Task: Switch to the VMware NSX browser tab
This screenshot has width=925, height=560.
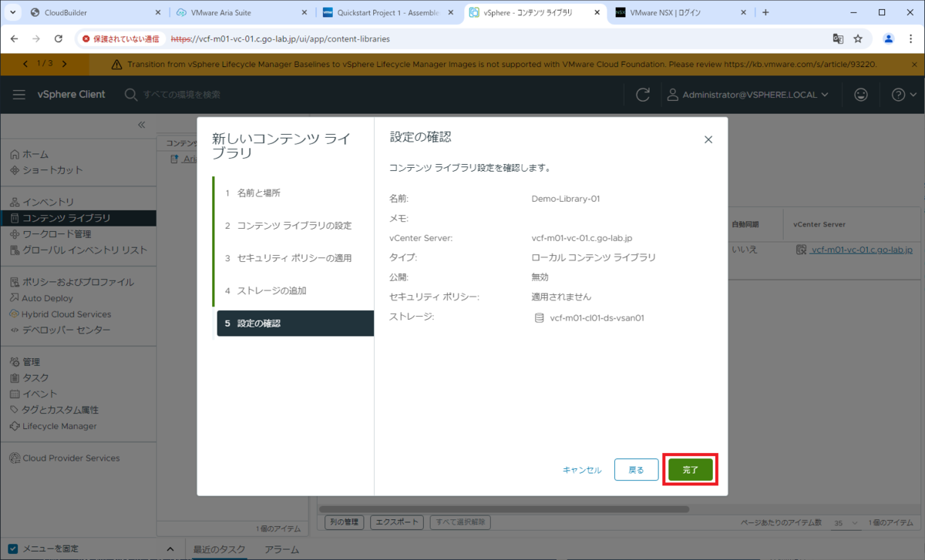Action: [x=681, y=13]
